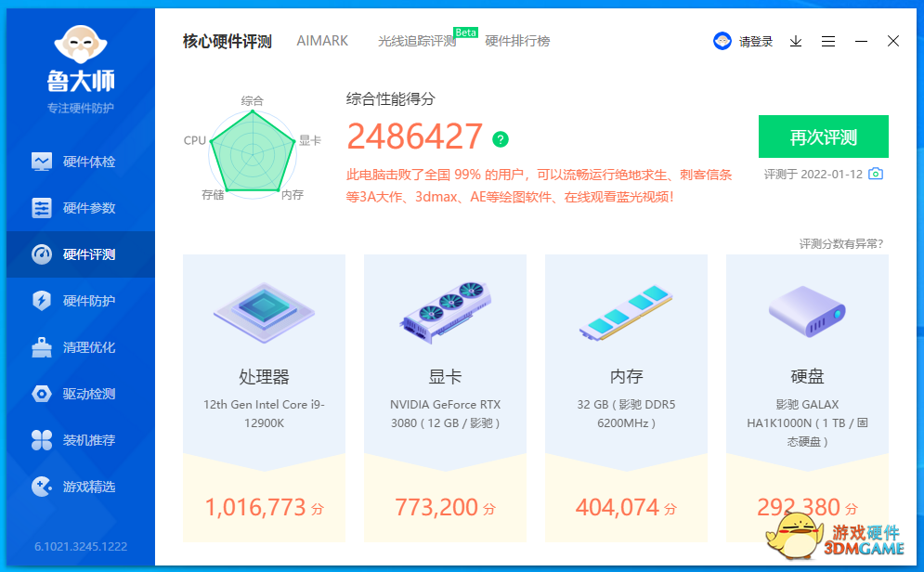Click version number 6.1021.3245.1222
The height and width of the screenshot is (572, 924).
coord(81,547)
